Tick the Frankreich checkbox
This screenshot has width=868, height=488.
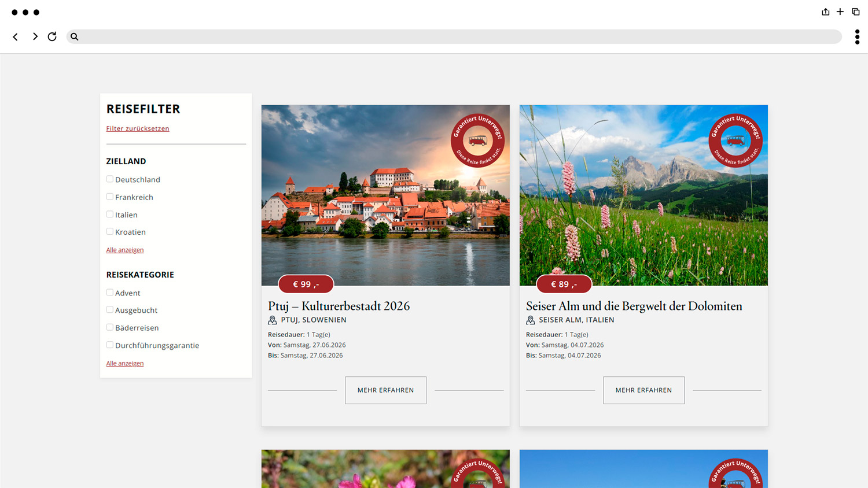[x=110, y=197]
